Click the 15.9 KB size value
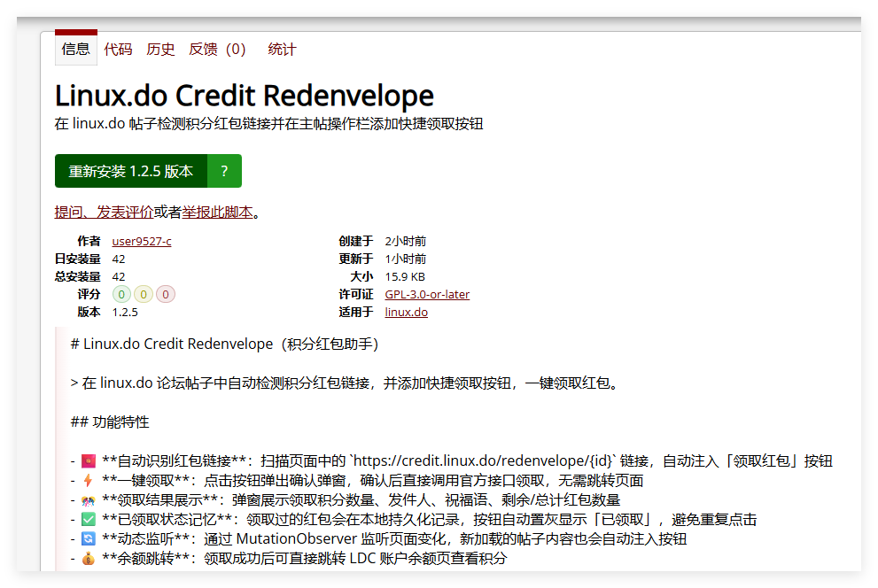The image size is (878, 588). (405, 277)
